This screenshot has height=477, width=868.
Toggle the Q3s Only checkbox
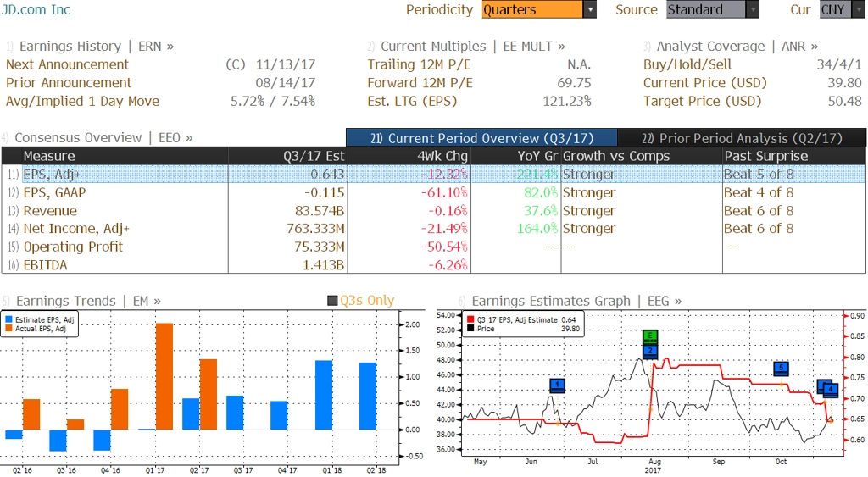click(332, 301)
